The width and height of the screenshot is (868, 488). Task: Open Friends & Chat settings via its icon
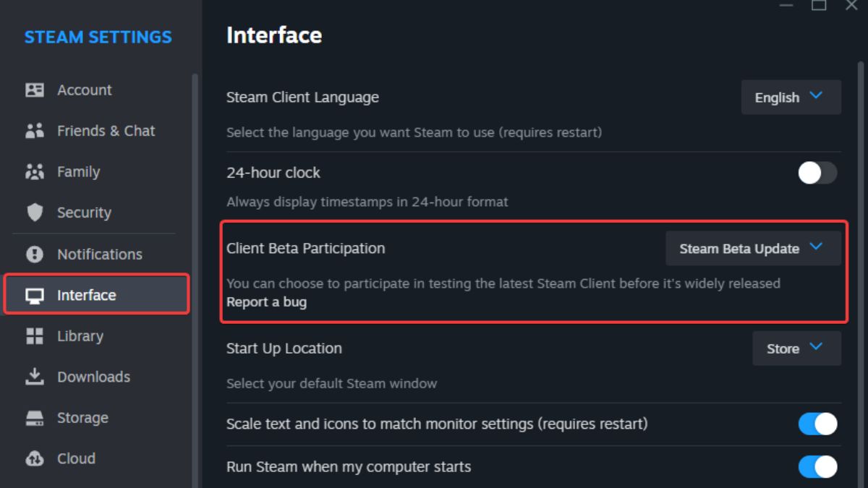coord(34,131)
